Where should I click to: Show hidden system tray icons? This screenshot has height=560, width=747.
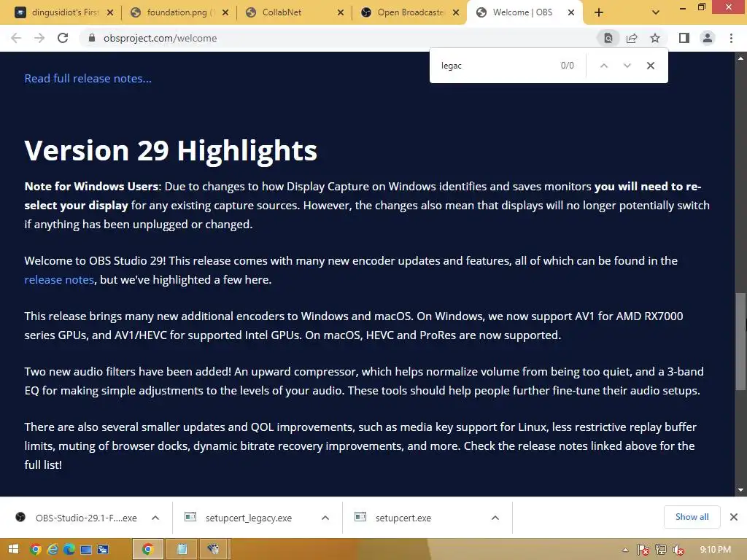(x=625, y=550)
